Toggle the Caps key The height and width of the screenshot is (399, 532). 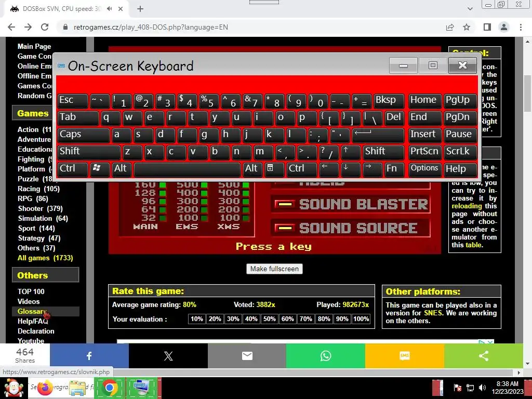(x=84, y=135)
